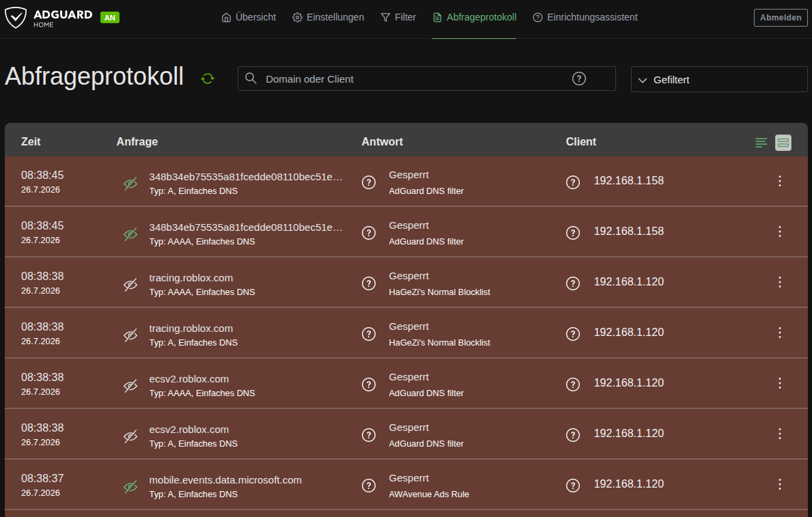This screenshot has width=812, height=517.
Task: Show response details for ecsv2.roblox.com AAAA row
Action: click(369, 385)
